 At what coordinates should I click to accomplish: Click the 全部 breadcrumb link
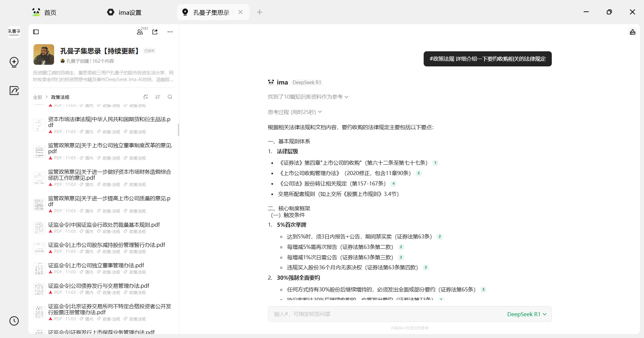tap(38, 97)
